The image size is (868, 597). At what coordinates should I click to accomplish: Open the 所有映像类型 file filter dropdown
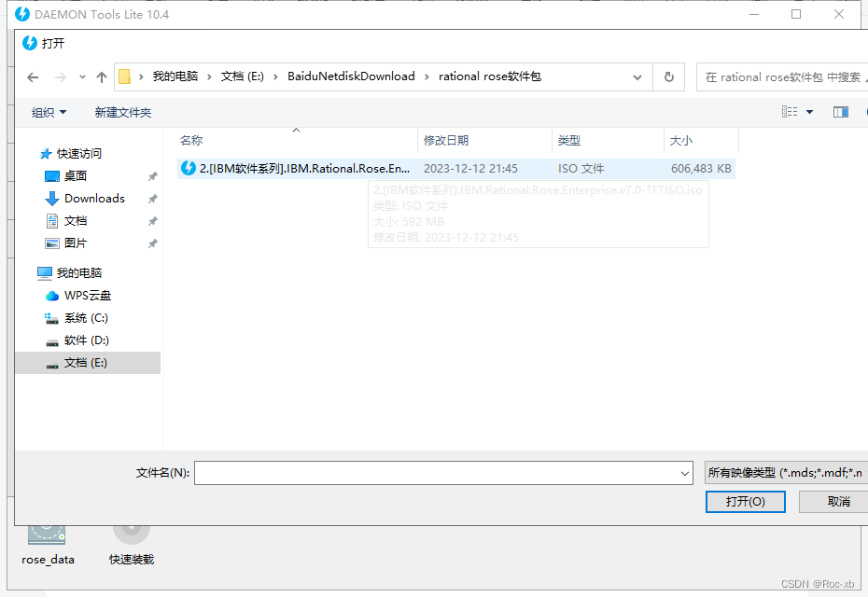click(786, 473)
